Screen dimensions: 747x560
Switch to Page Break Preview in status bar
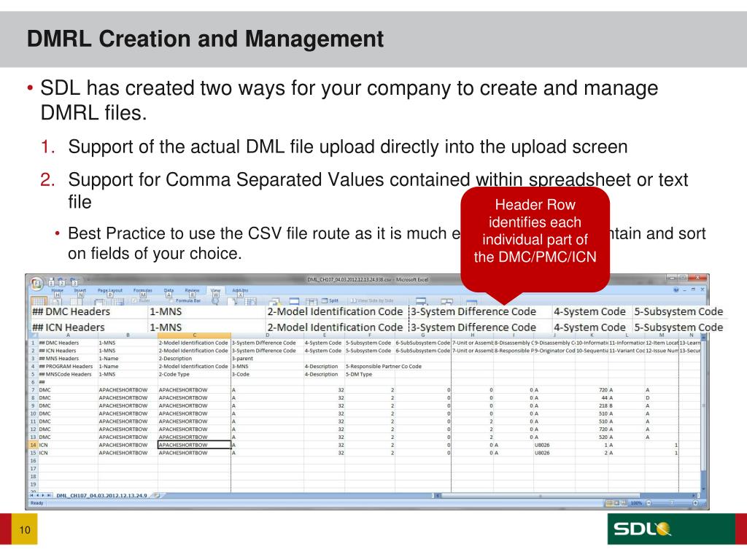tap(624, 503)
